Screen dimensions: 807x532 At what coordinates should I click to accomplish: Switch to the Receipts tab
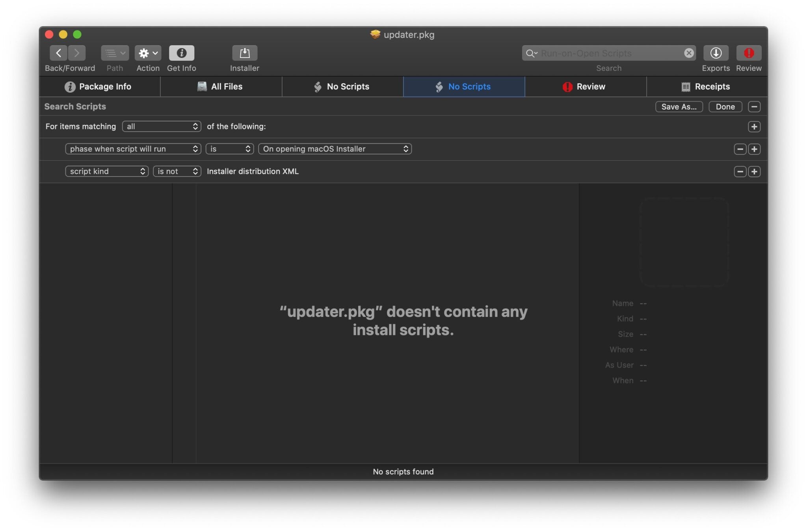coord(706,87)
